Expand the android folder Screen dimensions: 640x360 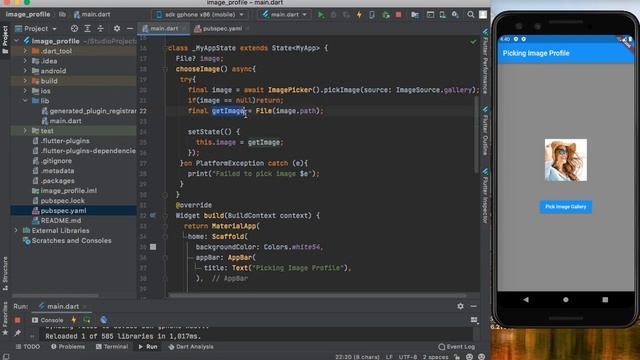[25, 71]
